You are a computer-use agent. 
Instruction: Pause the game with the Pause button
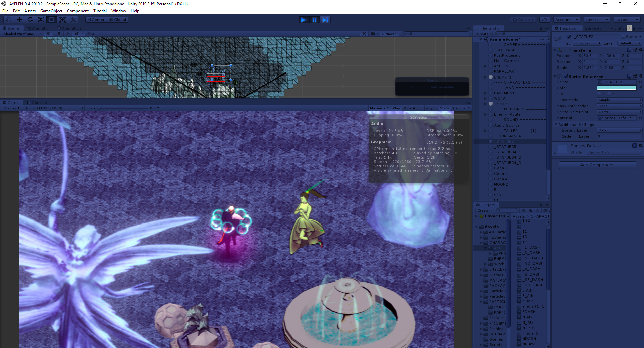(314, 20)
